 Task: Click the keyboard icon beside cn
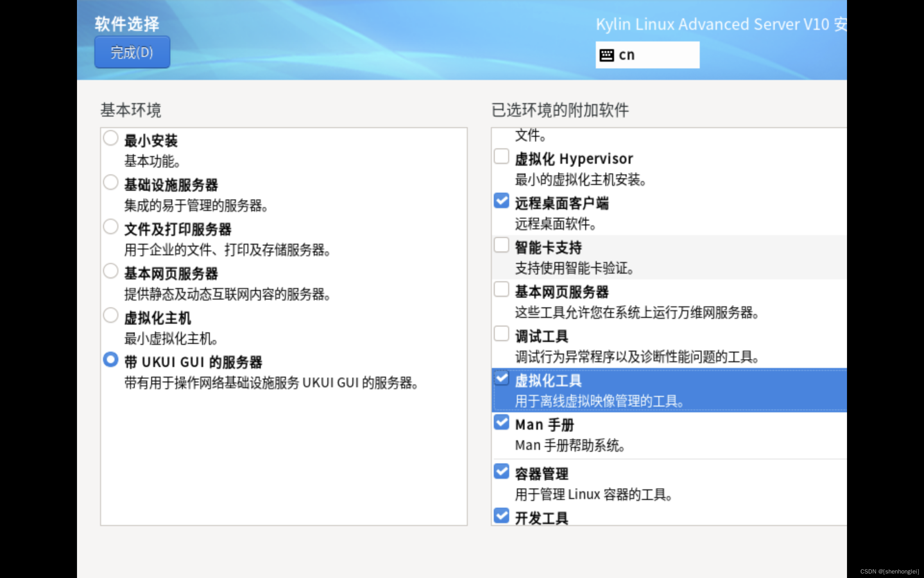pyautogui.click(x=606, y=56)
